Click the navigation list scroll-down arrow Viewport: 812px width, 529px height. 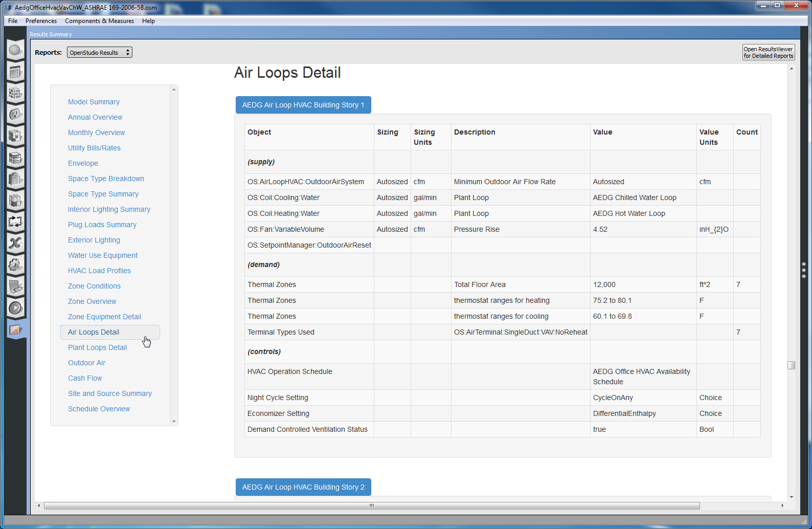(174, 422)
